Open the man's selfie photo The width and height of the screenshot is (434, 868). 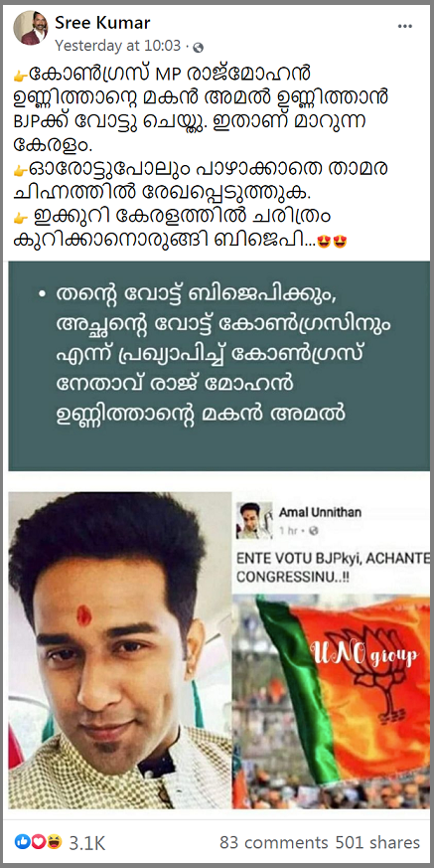tap(120, 650)
